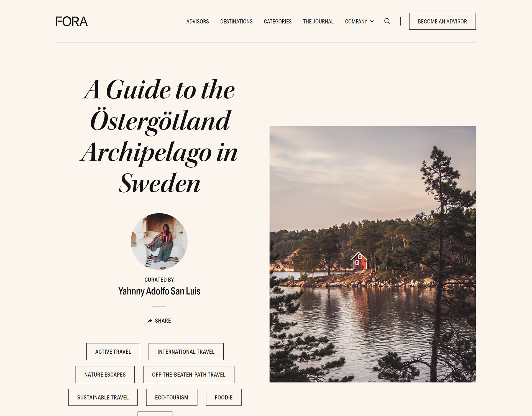Open the FORA logo homepage

[x=72, y=21]
